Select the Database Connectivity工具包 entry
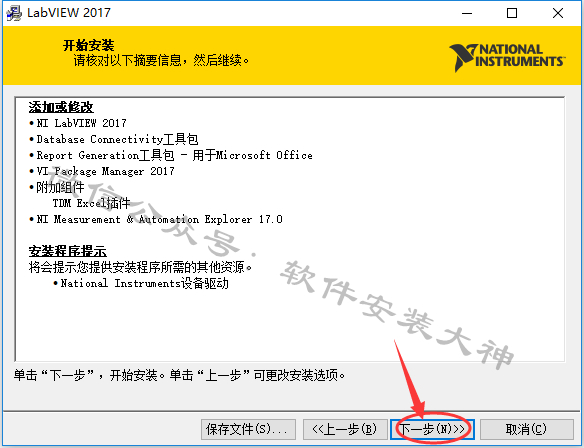This screenshot has height=448, width=584. pos(114,139)
